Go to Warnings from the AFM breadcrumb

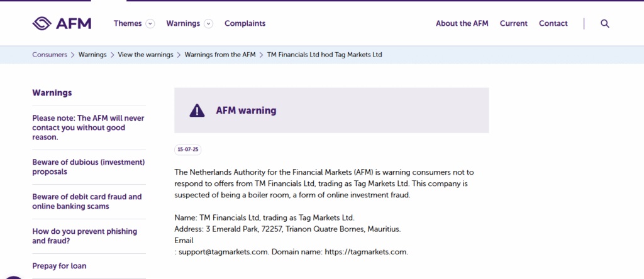coord(220,55)
